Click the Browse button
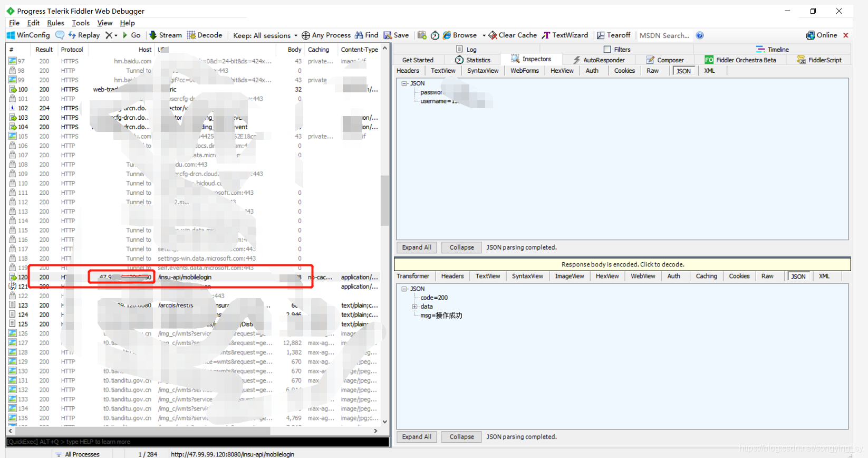The height and width of the screenshot is (458, 868). coord(460,35)
